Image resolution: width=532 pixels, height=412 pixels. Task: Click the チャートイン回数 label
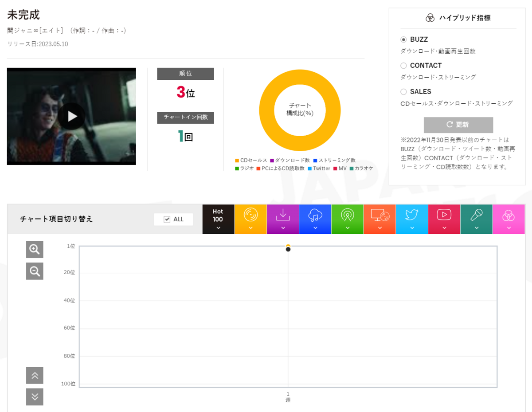[x=185, y=117]
